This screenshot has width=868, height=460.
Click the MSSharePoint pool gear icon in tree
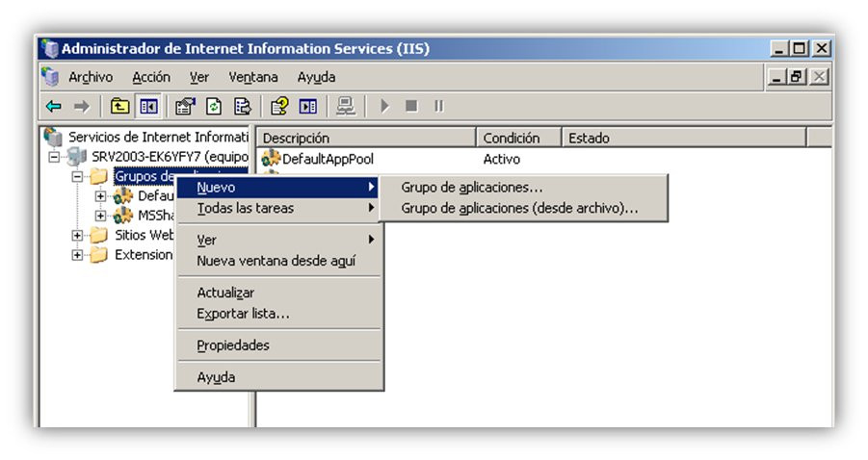coord(123,216)
